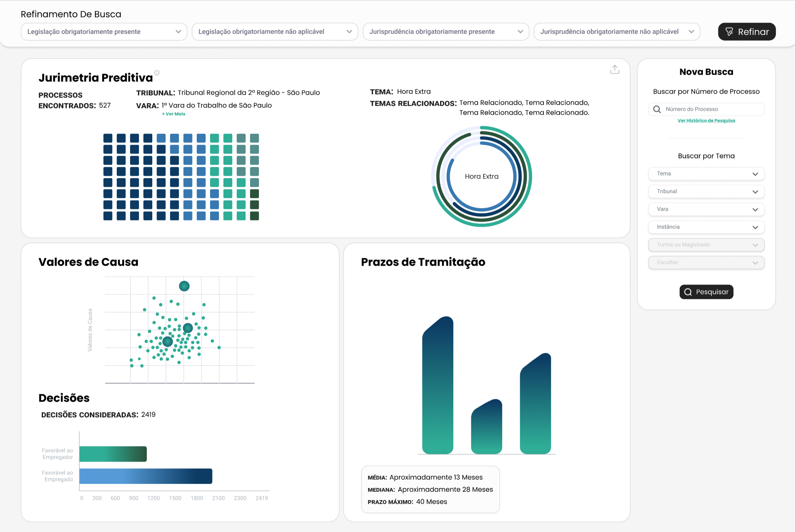The image size is (795, 532).
Task: Expand the Tribunal selector
Action: [x=706, y=191]
